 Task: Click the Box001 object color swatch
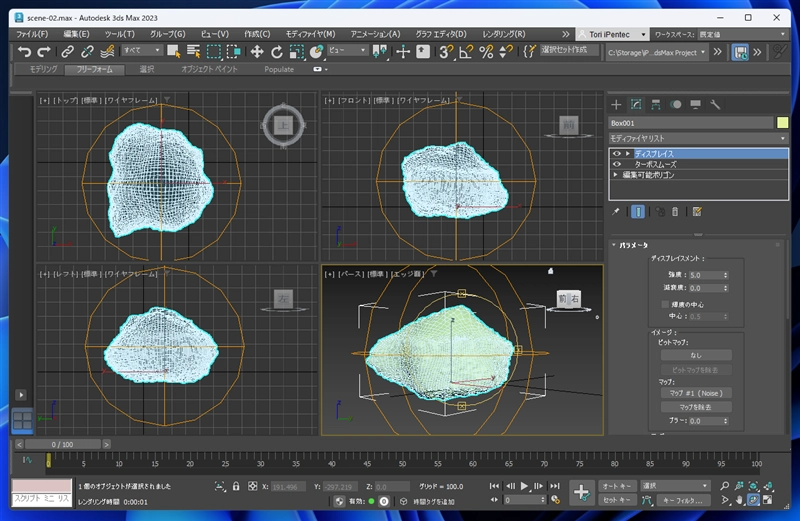782,123
